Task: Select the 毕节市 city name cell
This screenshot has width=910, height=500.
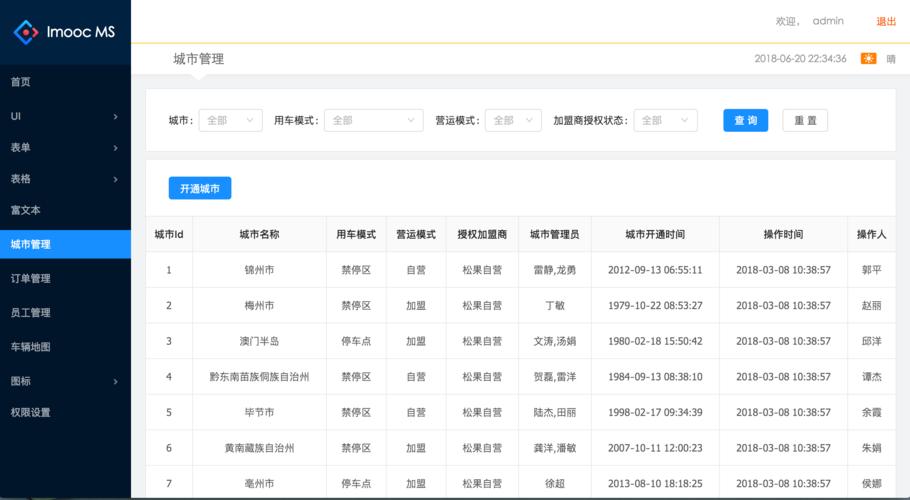Action: [259, 412]
